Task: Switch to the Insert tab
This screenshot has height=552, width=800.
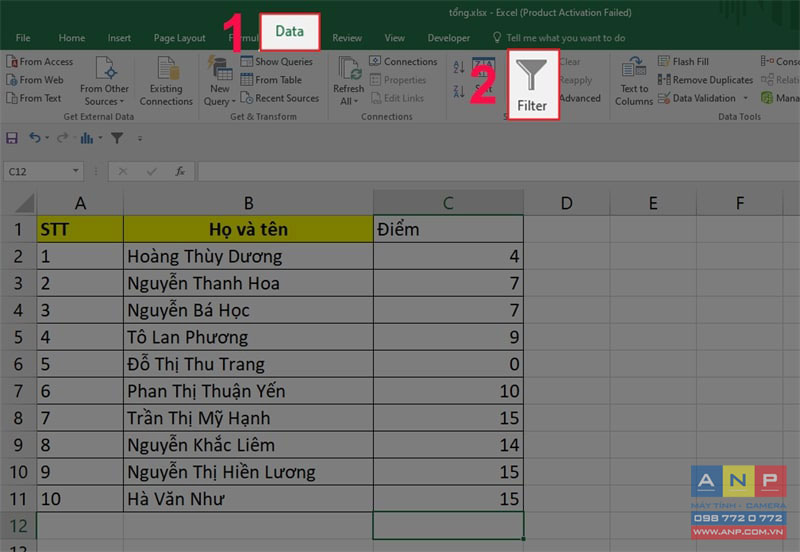Action: (x=119, y=38)
